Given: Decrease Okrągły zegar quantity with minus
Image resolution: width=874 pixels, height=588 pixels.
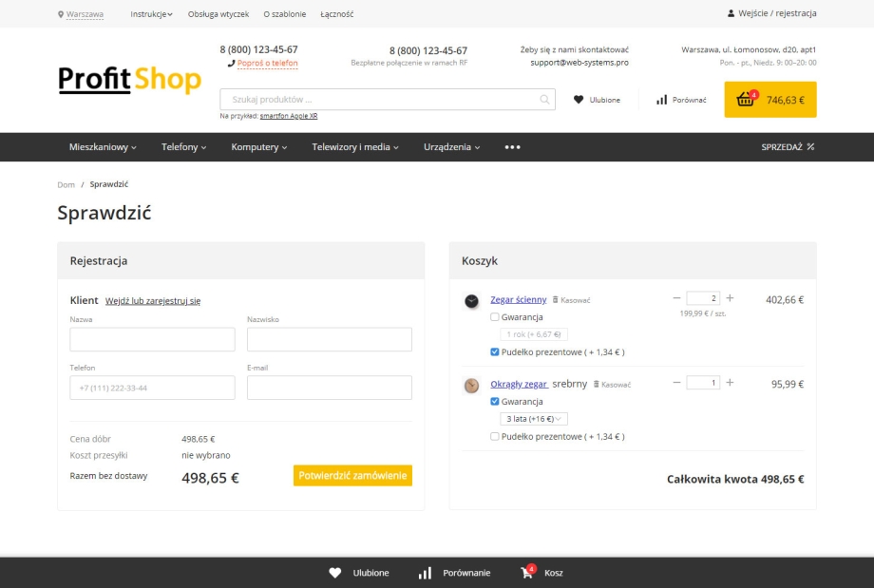Looking at the screenshot, I should tap(676, 383).
